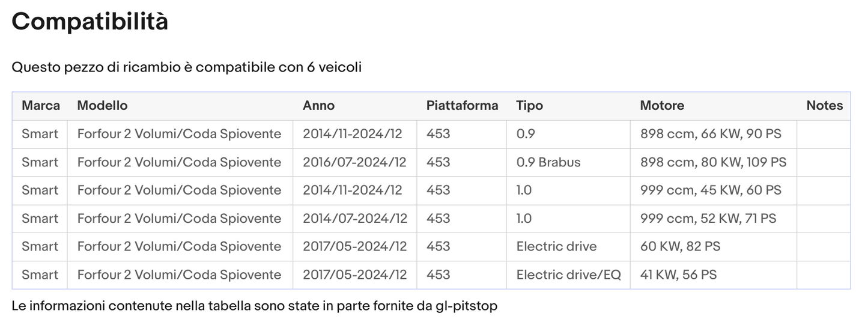
Task: Click the Marca column header
Action: coord(41,106)
